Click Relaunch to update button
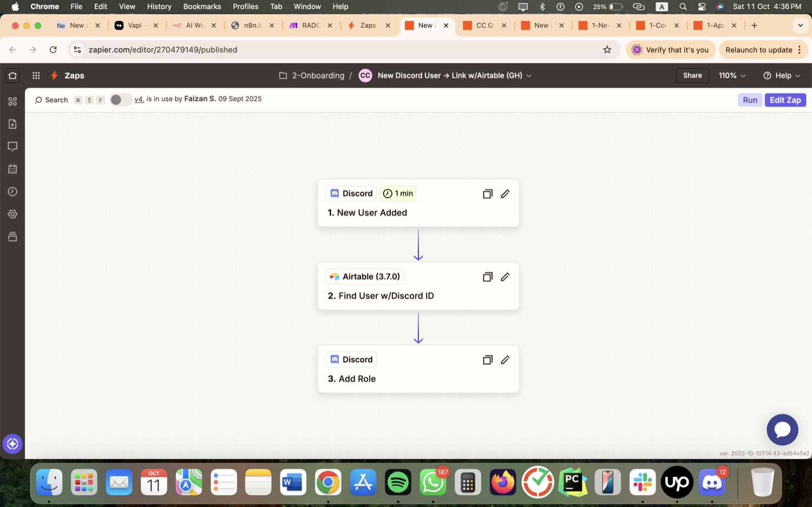812x507 pixels. [x=758, y=50]
